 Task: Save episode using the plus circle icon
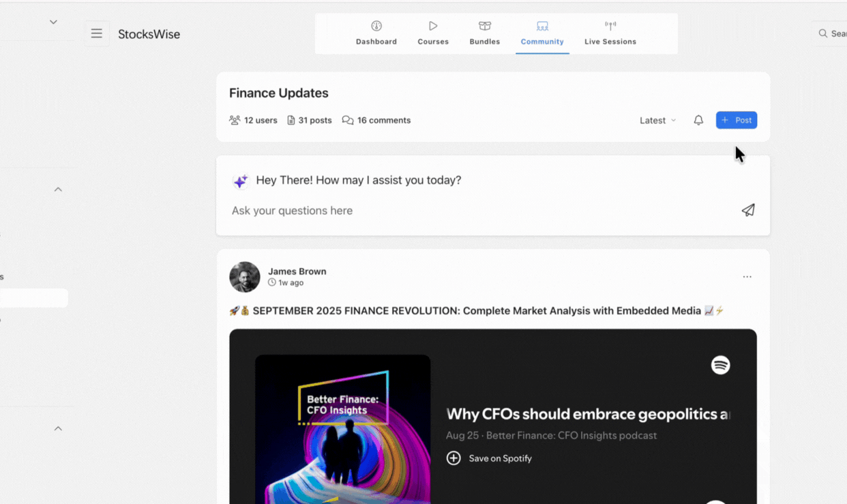[454, 458]
